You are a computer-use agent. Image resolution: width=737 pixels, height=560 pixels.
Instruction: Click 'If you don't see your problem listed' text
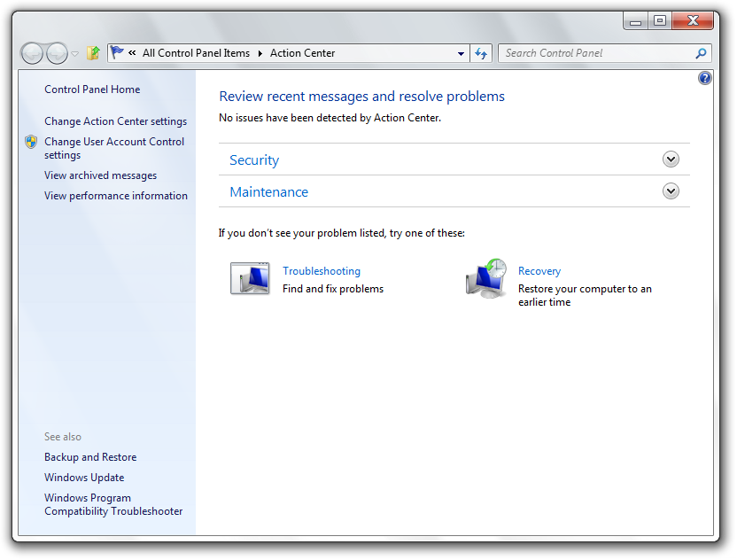[x=342, y=233]
